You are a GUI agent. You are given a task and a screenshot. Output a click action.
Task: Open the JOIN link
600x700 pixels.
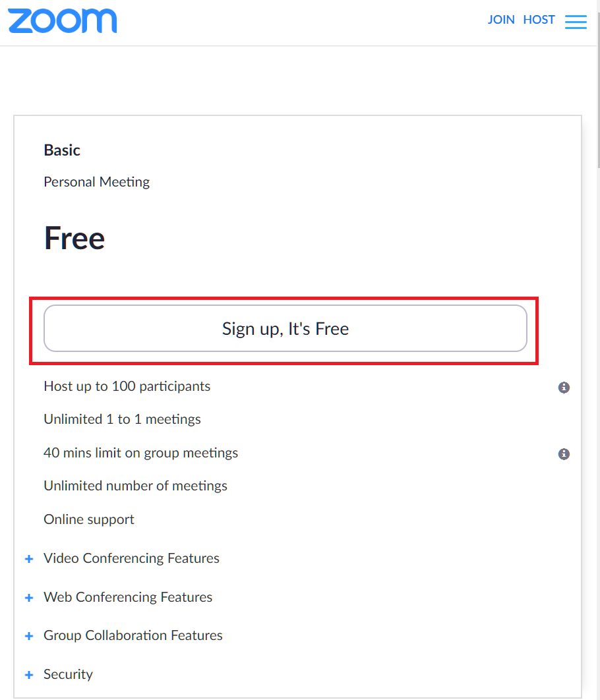click(x=501, y=20)
